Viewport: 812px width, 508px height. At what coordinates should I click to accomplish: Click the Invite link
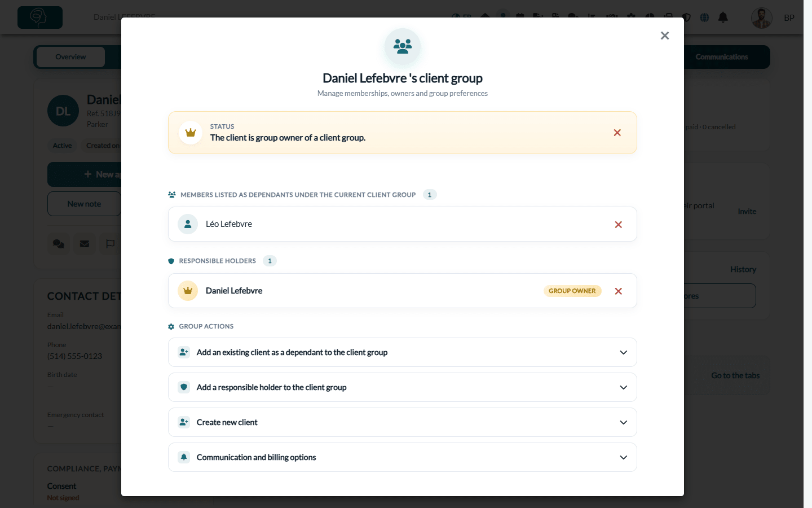[x=747, y=211]
